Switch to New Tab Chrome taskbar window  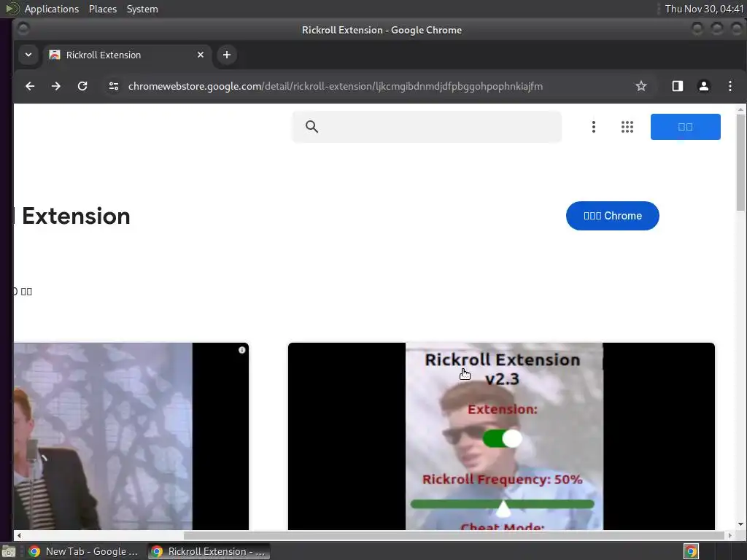pos(84,551)
